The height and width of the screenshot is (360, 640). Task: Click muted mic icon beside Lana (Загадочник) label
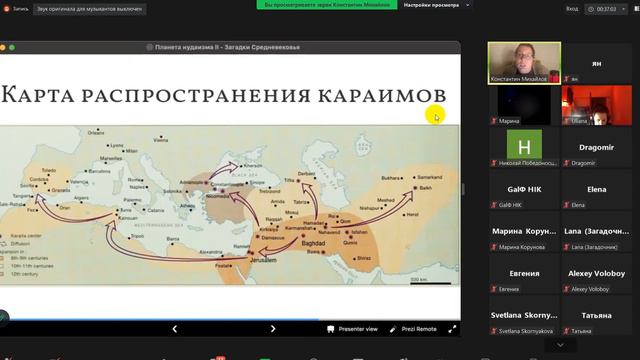click(566, 247)
